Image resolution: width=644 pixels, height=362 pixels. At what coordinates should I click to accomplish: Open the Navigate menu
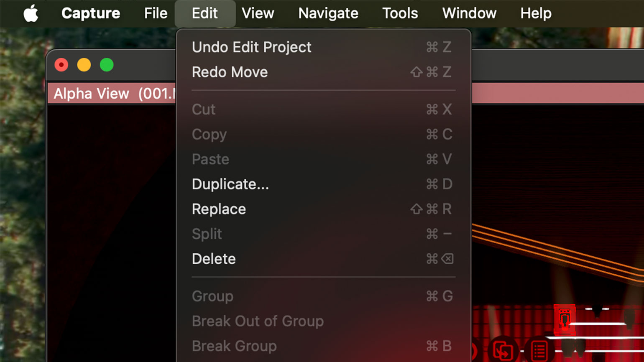[328, 13]
